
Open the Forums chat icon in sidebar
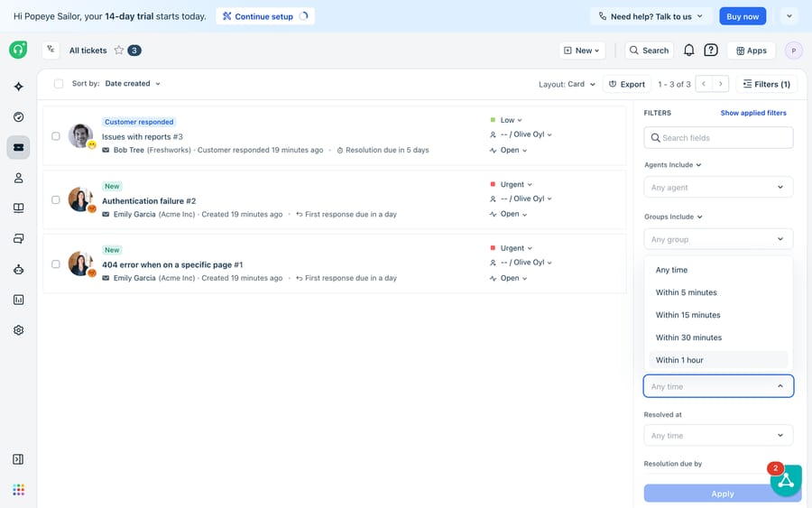[19, 239]
